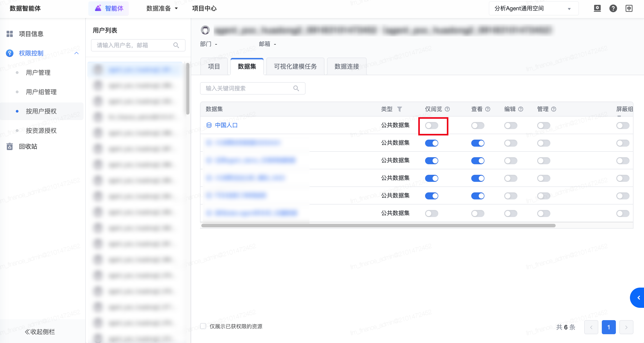This screenshot has width=644, height=343.
Task: Open the 智能体 tab icon
Action: (98, 8)
